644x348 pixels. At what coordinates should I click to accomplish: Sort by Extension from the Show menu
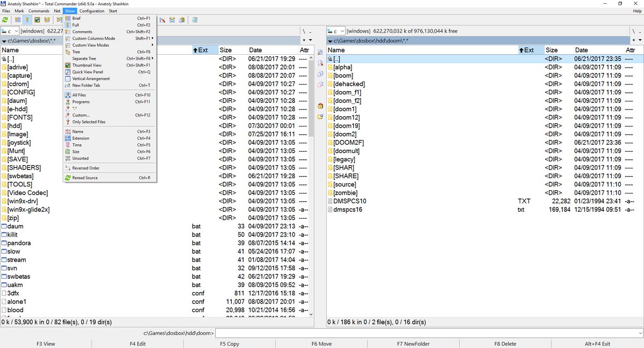109,138
